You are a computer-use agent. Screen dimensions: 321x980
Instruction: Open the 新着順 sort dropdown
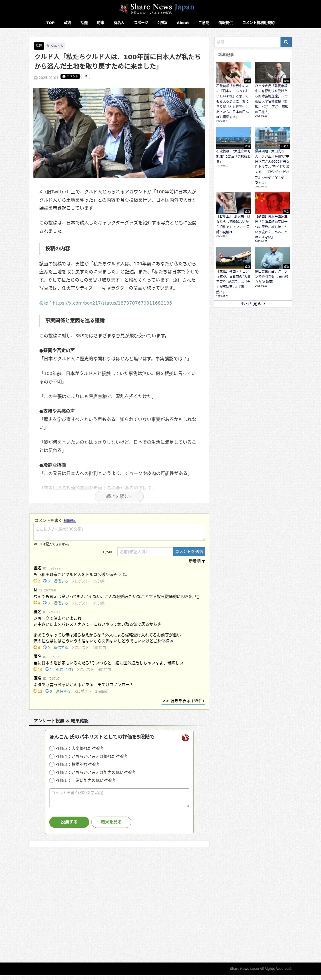[197, 561]
